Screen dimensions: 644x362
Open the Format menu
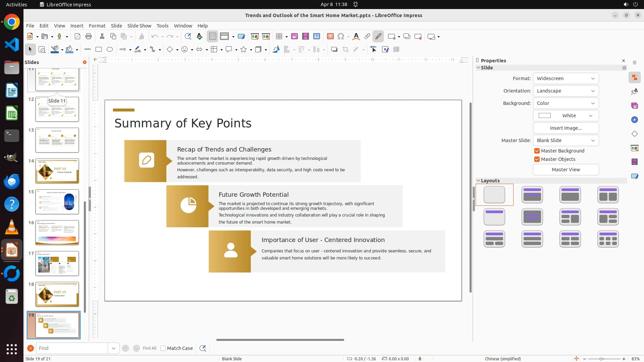point(97,26)
